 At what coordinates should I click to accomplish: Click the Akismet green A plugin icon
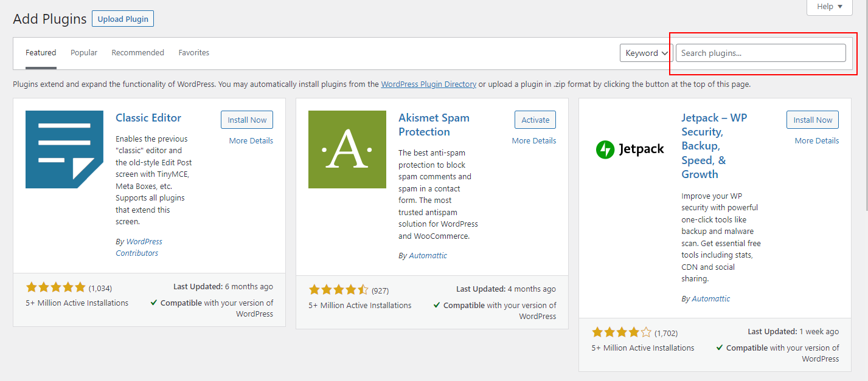[347, 149]
